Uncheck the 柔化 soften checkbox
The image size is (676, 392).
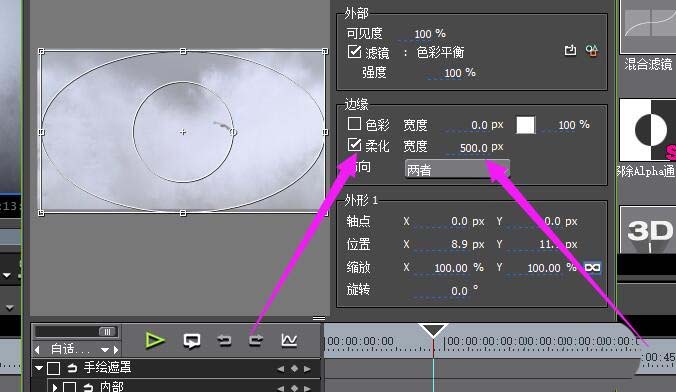(x=354, y=145)
